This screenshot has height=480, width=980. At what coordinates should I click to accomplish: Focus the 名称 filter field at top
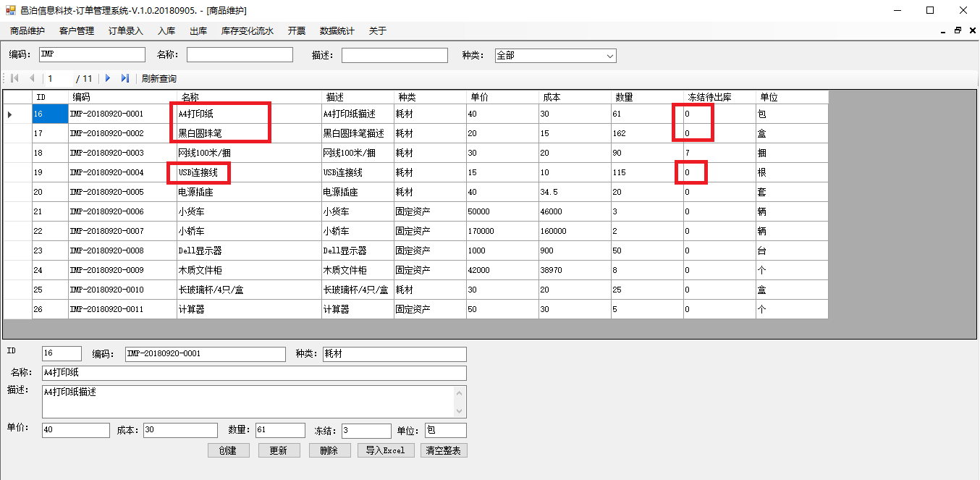click(x=240, y=55)
